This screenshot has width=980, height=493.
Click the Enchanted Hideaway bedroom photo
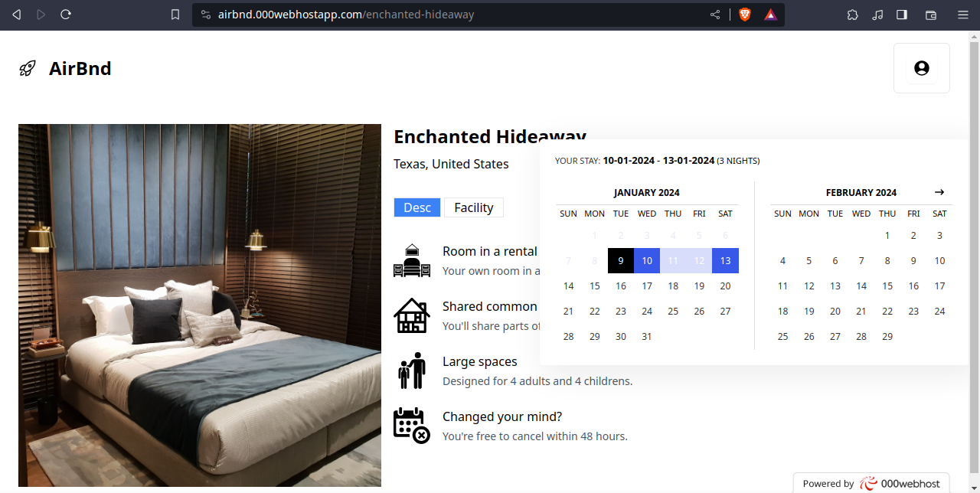point(200,305)
